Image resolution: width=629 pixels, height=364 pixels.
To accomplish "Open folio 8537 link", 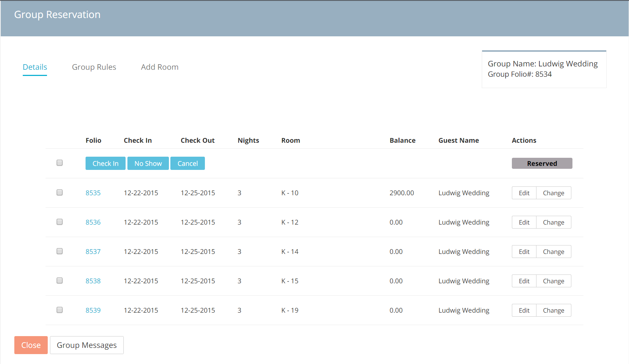I will tap(93, 252).
